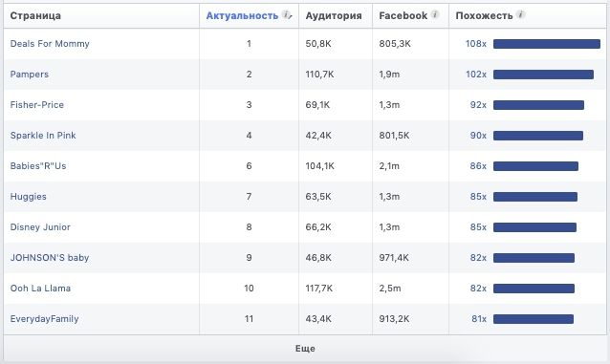Open the Huggies page link
The height and width of the screenshot is (364, 610).
click(x=28, y=197)
